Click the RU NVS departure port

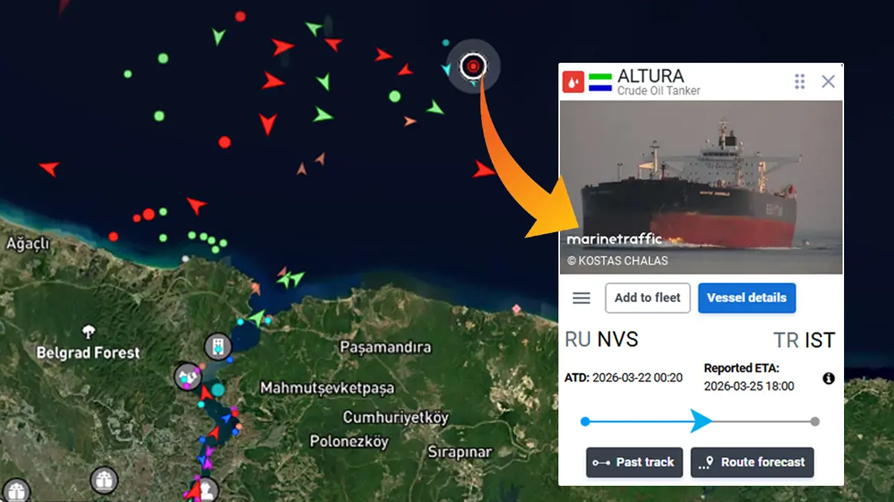(602, 339)
